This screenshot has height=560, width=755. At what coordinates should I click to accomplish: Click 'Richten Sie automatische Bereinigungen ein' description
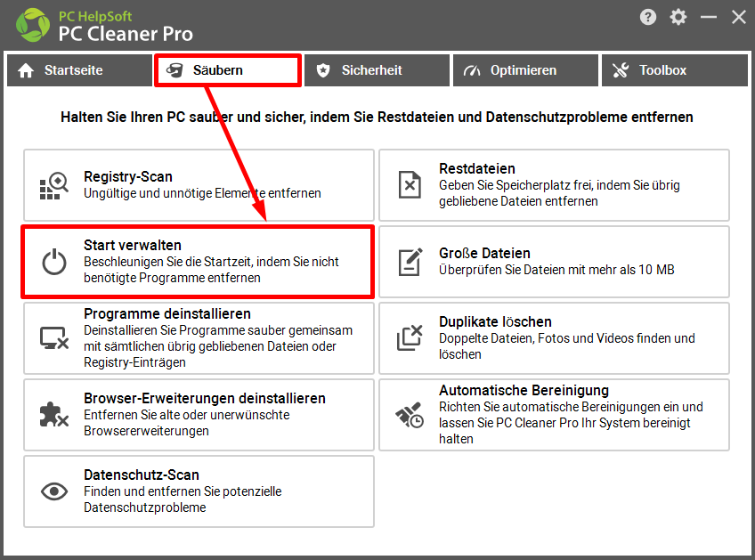click(571, 423)
